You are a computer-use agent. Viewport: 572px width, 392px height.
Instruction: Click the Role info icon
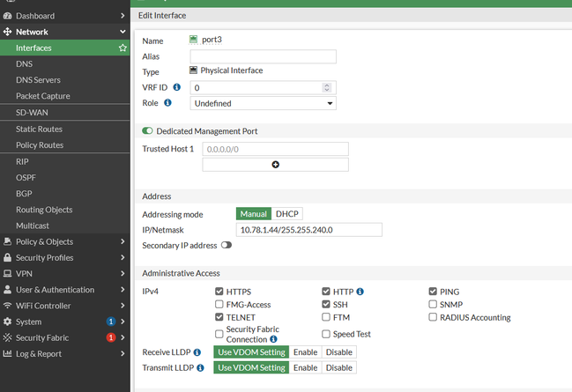[x=167, y=103]
